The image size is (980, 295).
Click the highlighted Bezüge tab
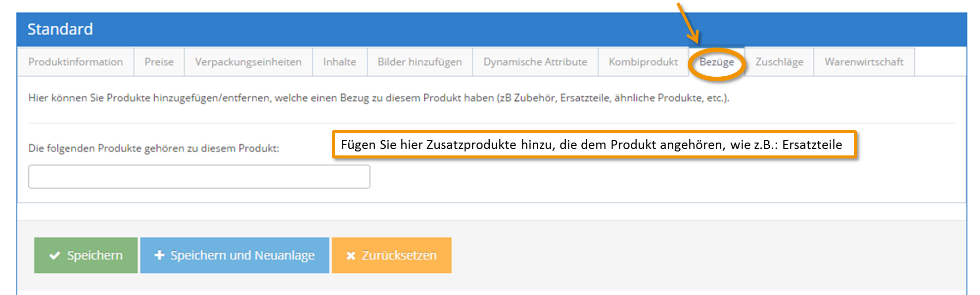717,62
